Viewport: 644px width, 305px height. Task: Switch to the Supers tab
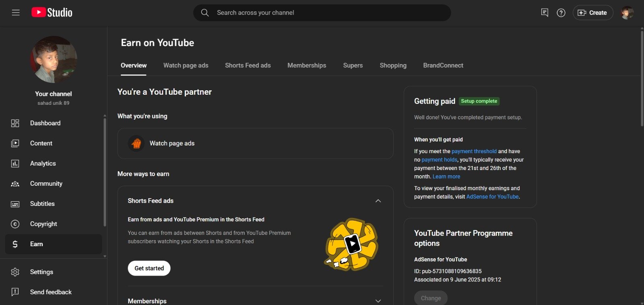pos(353,65)
